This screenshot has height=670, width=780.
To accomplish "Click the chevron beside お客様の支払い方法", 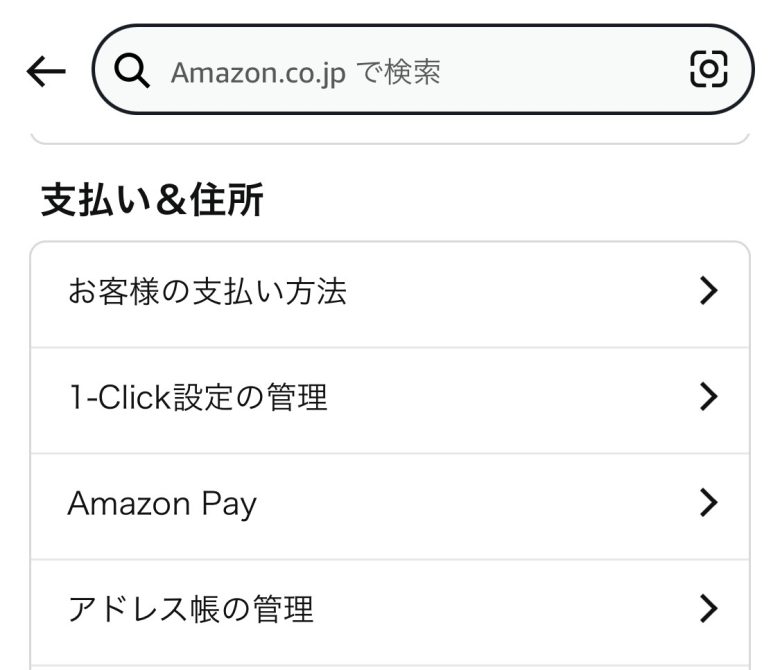I will [709, 292].
